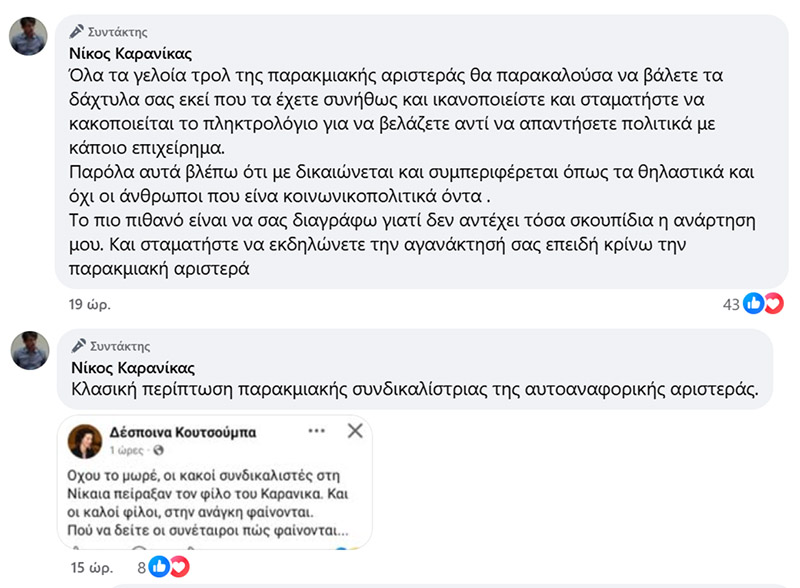Open Νίκος Καρανίκας name on second comment

(131, 367)
